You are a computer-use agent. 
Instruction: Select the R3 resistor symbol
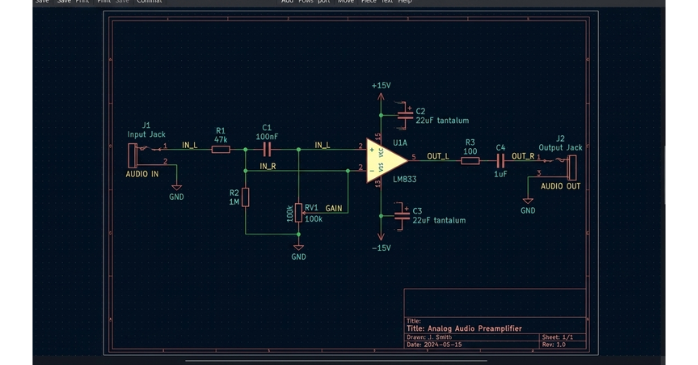pos(470,161)
